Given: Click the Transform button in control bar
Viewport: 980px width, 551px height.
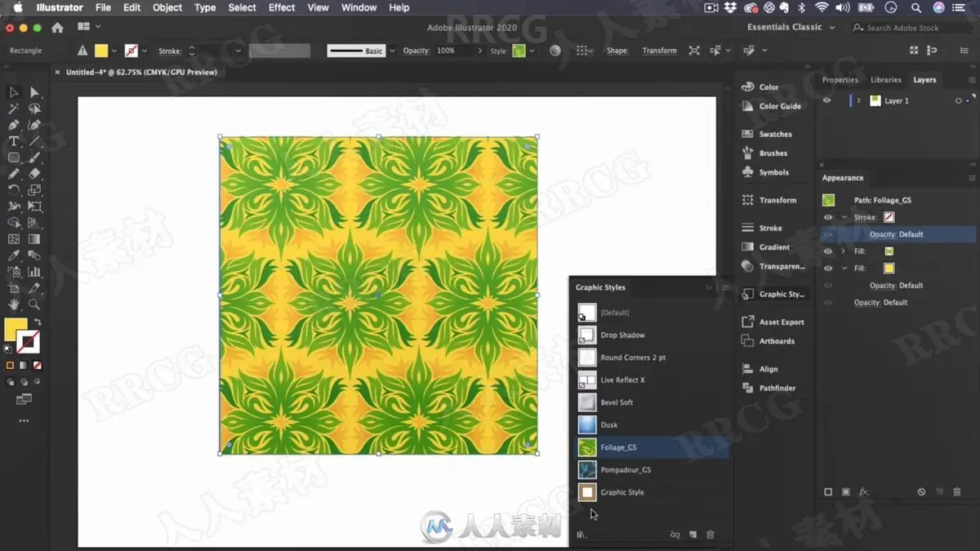Looking at the screenshot, I should [659, 51].
